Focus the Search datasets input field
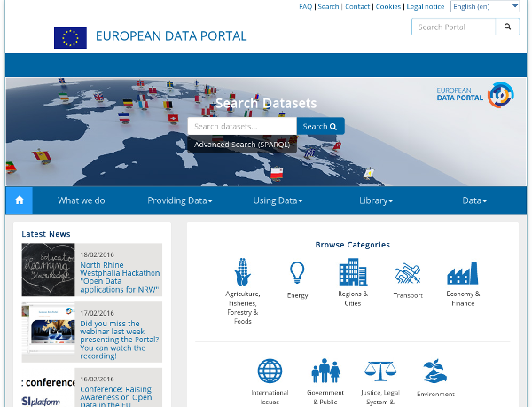532x407 pixels. (x=242, y=126)
